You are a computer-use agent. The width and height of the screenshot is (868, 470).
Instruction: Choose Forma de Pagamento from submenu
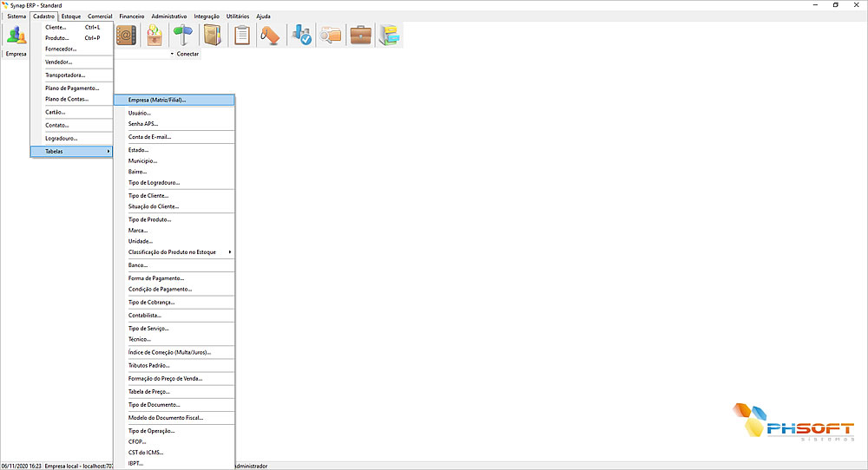(156, 278)
